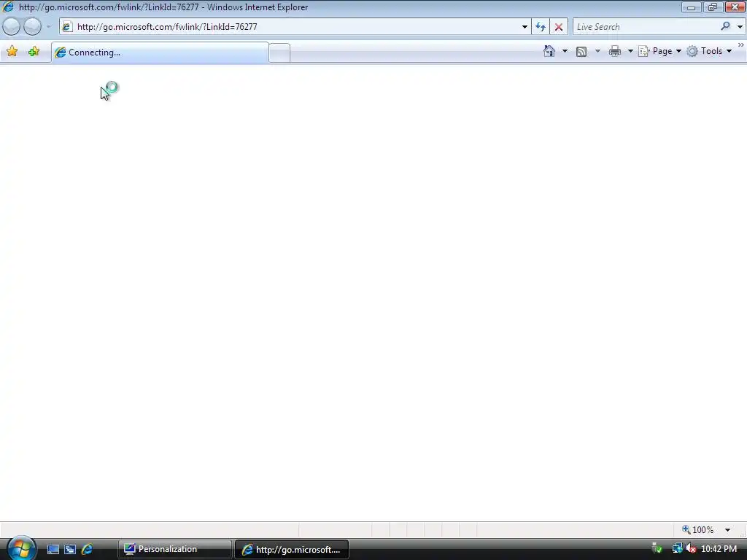Launch Internet Explorer from quick launch
This screenshot has width=747, height=560.
[88, 549]
